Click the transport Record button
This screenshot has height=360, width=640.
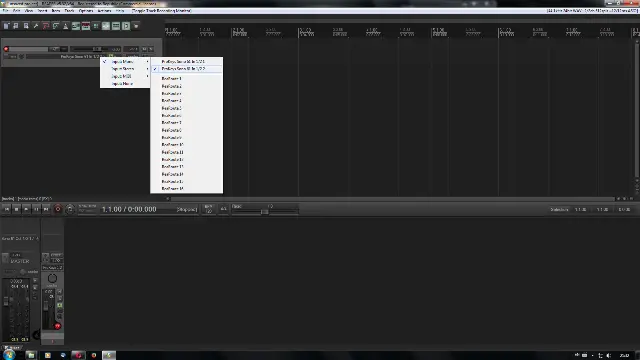pyautogui.click(x=58, y=209)
